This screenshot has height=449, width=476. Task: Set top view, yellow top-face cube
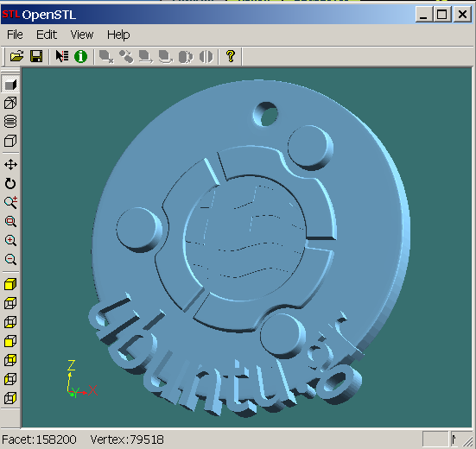(10, 303)
